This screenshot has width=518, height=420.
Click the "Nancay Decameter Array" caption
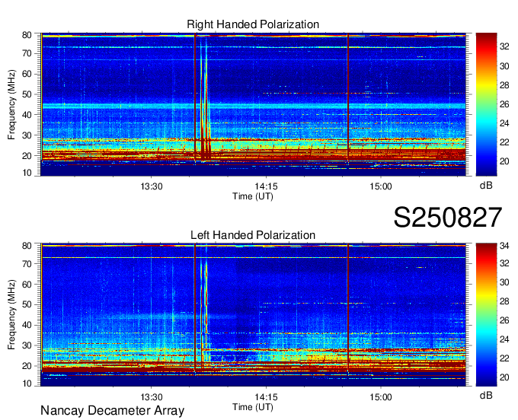(112, 411)
